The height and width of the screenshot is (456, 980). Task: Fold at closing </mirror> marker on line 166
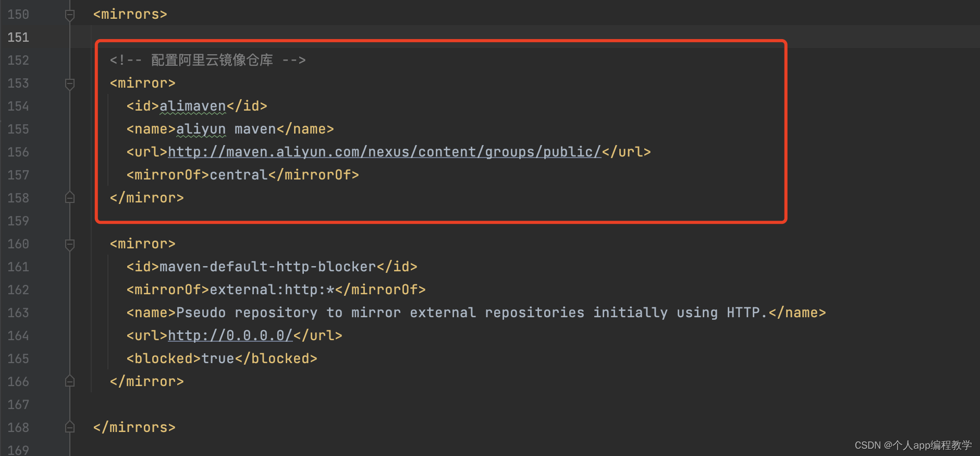click(70, 381)
